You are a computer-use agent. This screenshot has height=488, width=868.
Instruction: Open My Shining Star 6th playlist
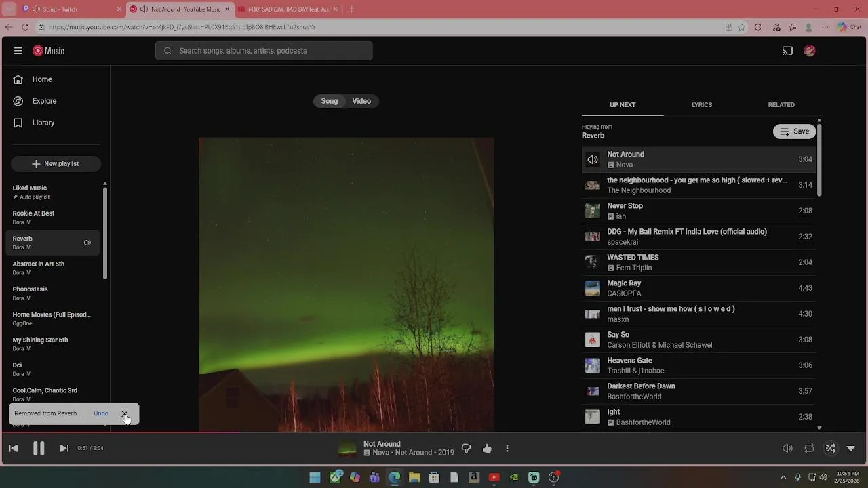pos(54,344)
